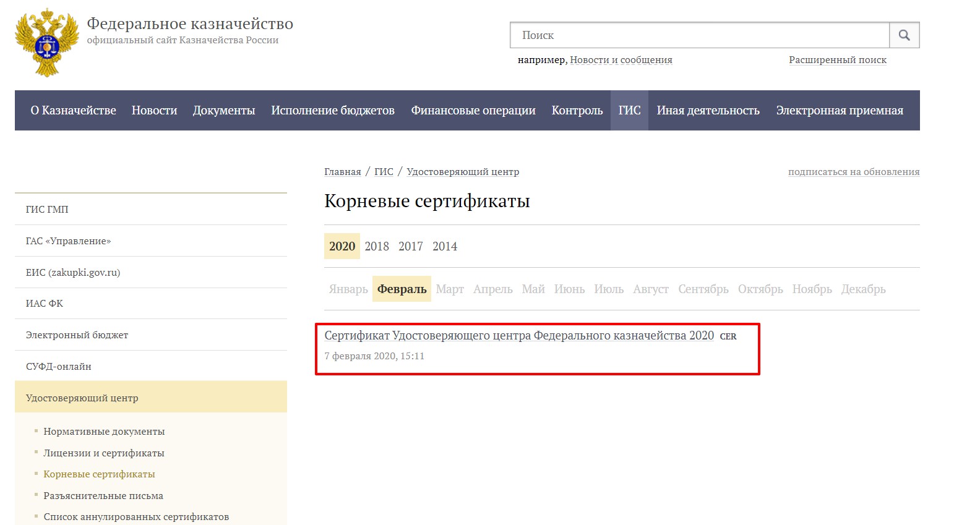
Task: Select Удостоверяющий центр sidebar section
Action: (151, 397)
